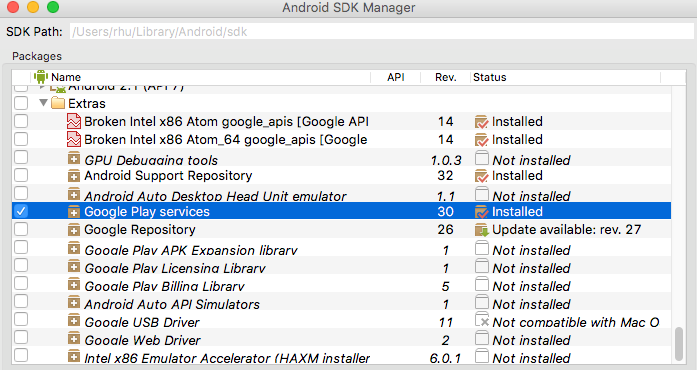This screenshot has height=370, width=697.
Task: Click update-available status icon for Google Repository
Action: (x=482, y=230)
